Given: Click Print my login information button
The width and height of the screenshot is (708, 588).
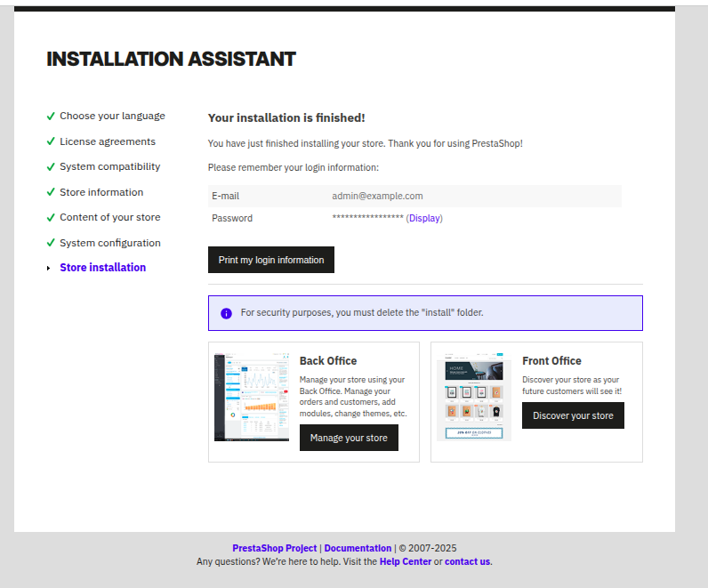Looking at the screenshot, I should (x=271, y=260).
